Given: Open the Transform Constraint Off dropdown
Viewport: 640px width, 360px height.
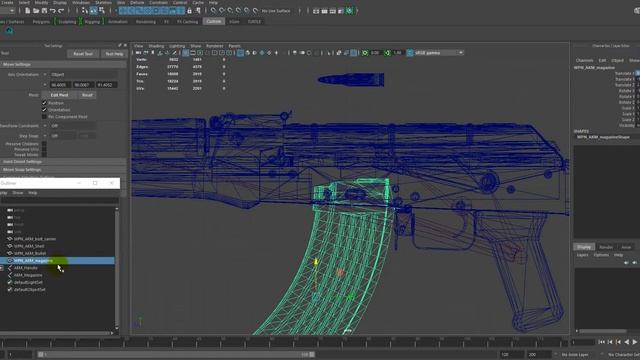Looking at the screenshot, I should (x=73, y=126).
